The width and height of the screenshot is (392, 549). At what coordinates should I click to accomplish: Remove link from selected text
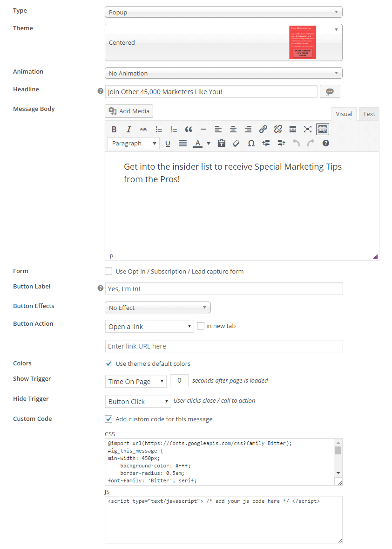(x=278, y=129)
